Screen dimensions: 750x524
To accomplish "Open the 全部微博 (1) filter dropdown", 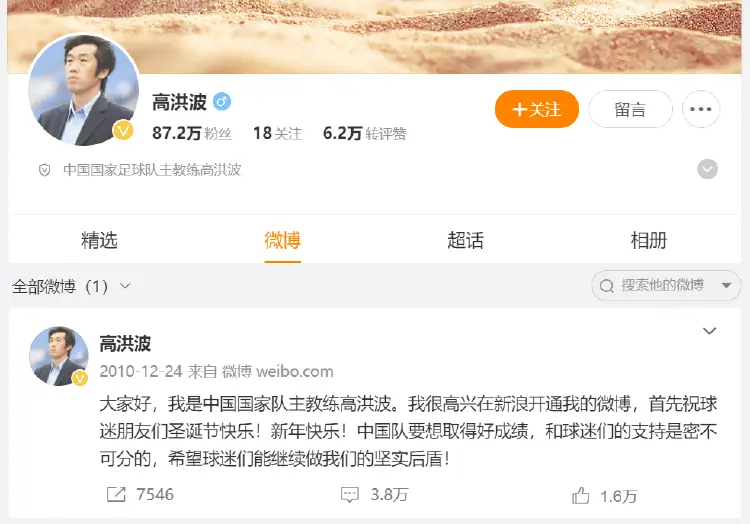I will click(x=71, y=286).
